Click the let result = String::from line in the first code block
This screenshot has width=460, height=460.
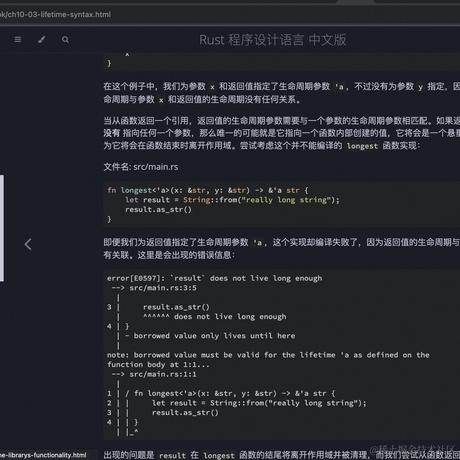(232, 200)
